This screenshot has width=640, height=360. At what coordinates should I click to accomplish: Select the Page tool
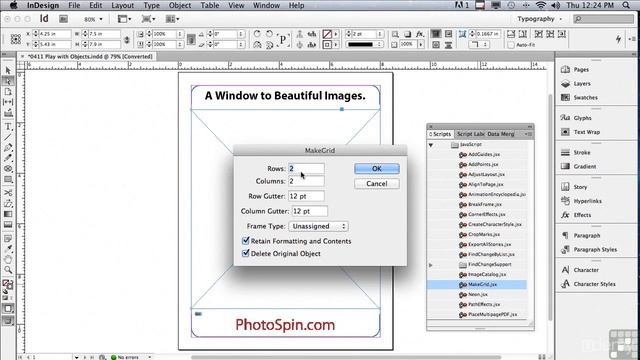pos(8,92)
